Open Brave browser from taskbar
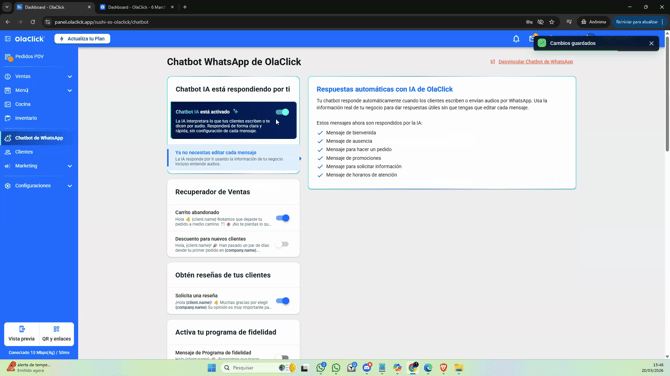The image size is (670, 376). point(444,368)
